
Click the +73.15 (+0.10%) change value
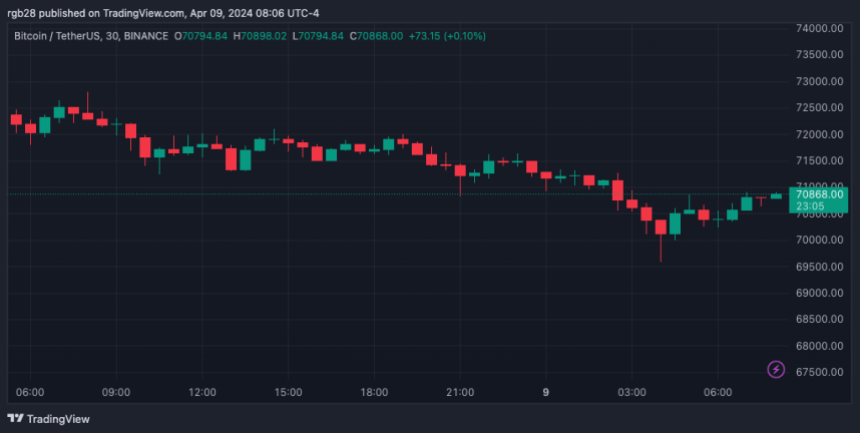coord(446,36)
